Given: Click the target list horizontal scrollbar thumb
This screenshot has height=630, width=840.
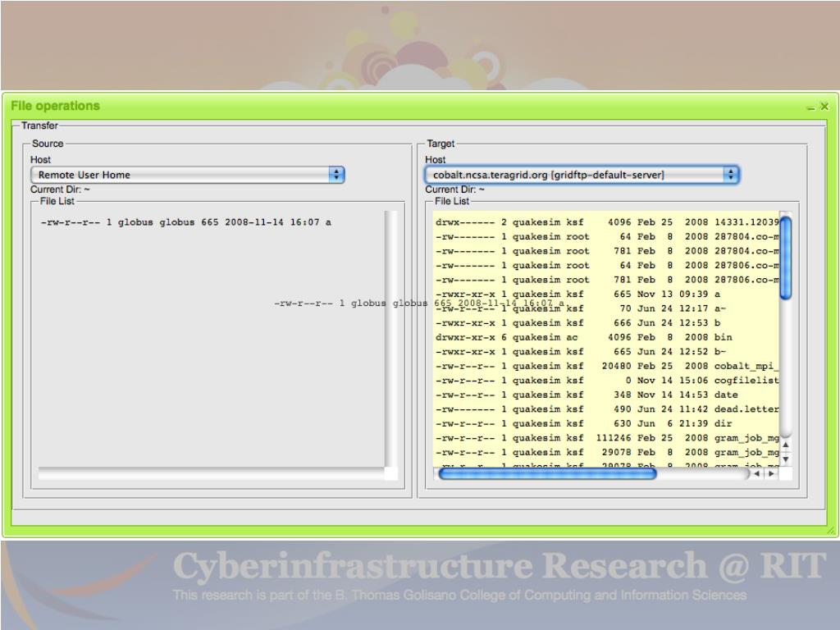Looking at the screenshot, I should pos(547,473).
